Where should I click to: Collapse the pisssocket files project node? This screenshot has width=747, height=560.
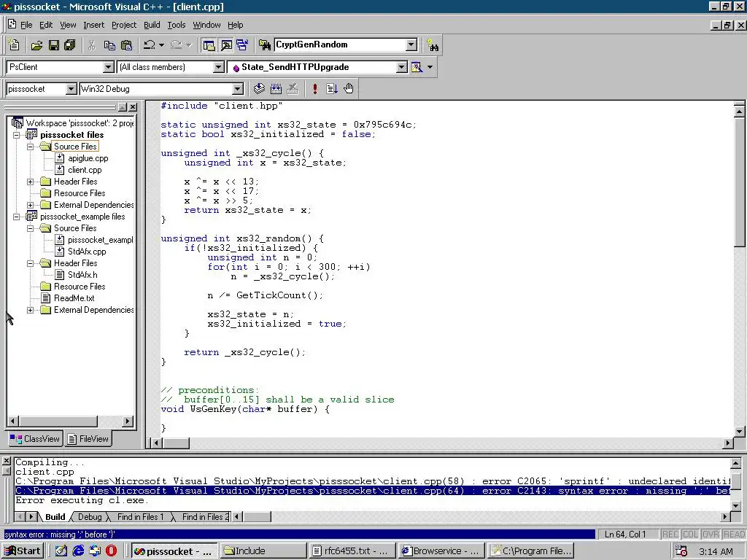17,135
